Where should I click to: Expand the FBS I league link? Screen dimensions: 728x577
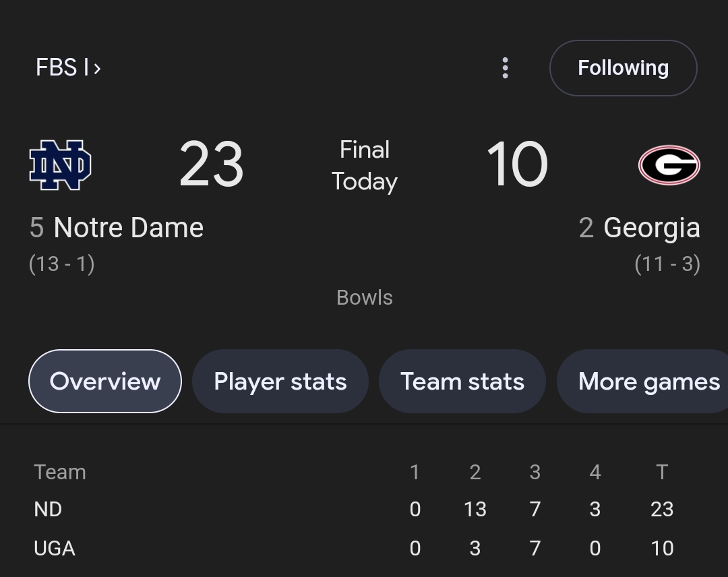(68, 68)
